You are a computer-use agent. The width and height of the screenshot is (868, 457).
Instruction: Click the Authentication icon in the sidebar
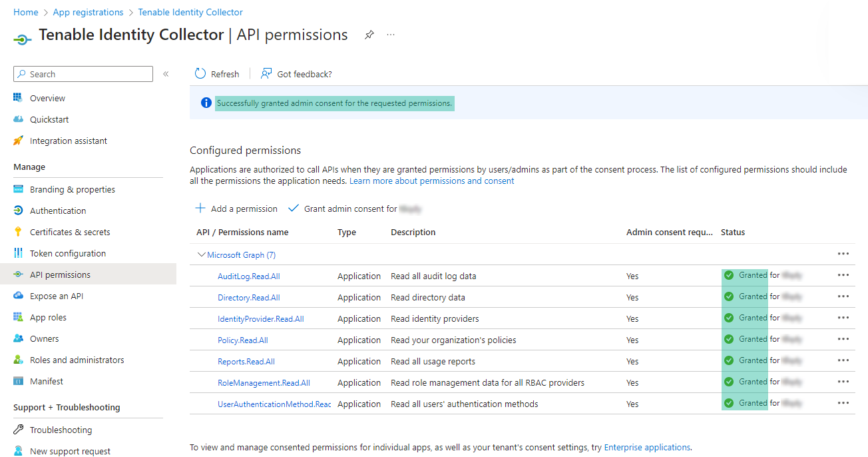coord(18,211)
